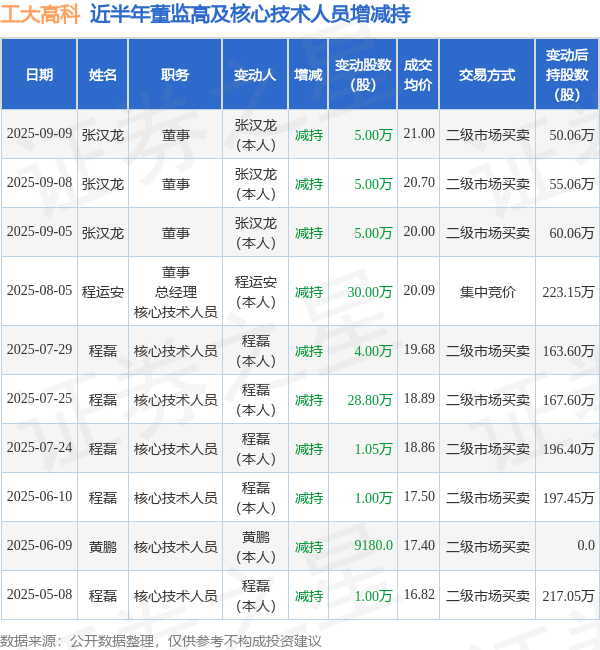The image size is (600, 650).
Task: Select the date cell 2025-05-08
Action: coord(39,594)
